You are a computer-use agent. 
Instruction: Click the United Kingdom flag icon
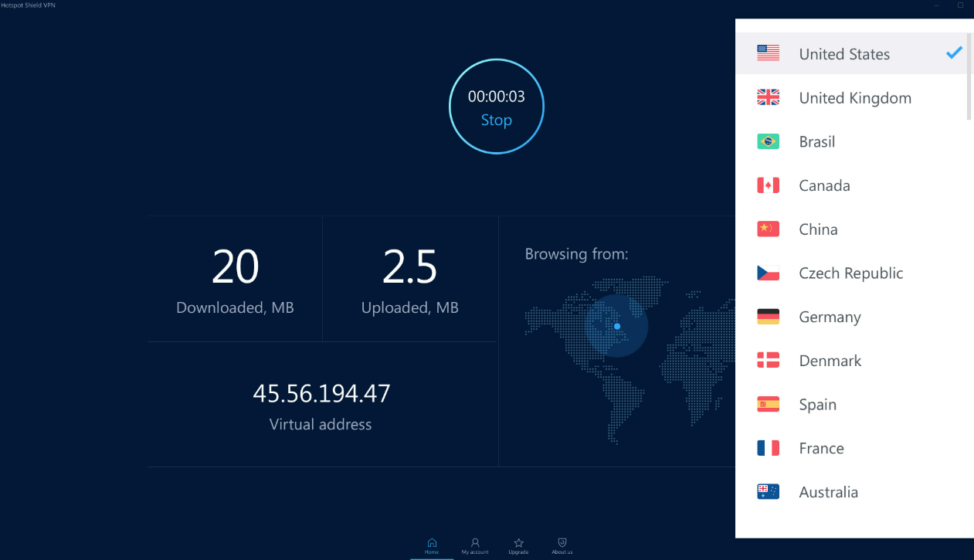point(768,97)
